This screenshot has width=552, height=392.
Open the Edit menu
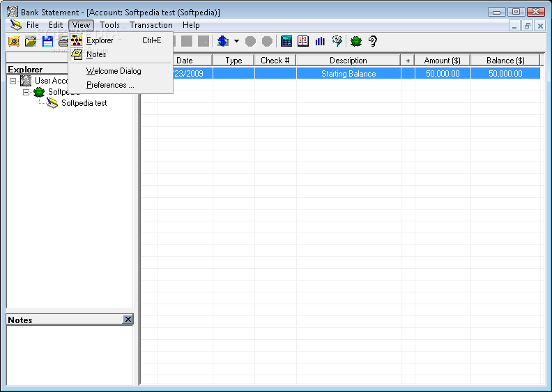pos(56,25)
